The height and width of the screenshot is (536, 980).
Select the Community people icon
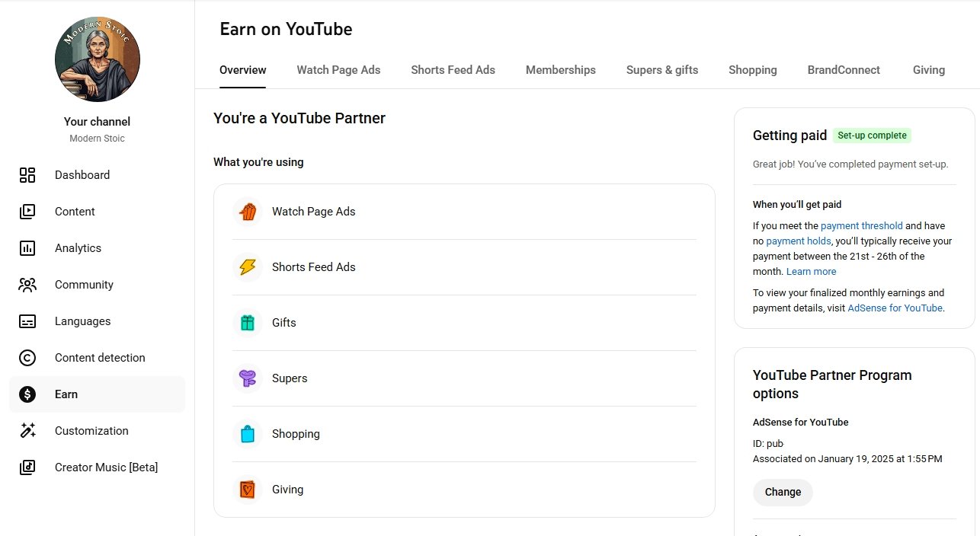coord(27,285)
